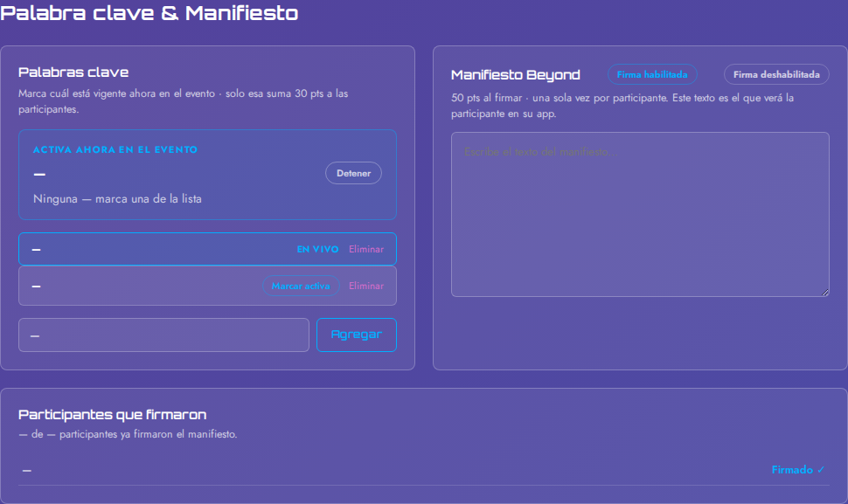Click the Participantes que firmaron heading
The image size is (848, 504).
(113, 415)
